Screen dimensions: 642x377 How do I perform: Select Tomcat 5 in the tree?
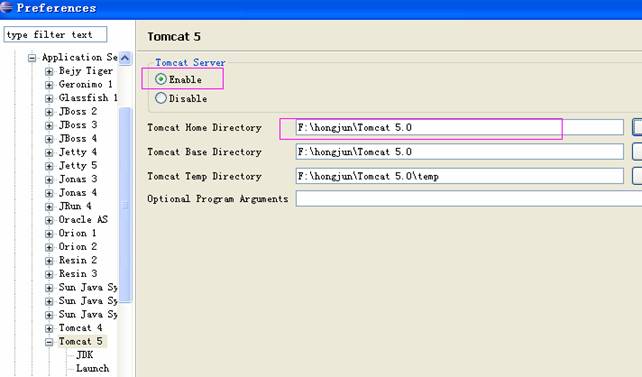tap(80, 341)
